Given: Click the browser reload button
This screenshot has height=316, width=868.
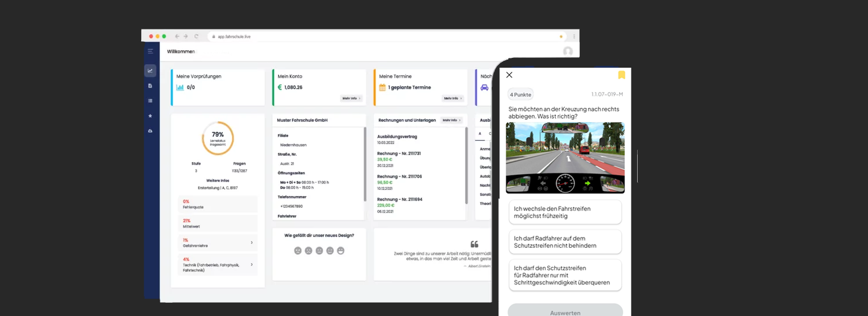Looking at the screenshot, I should pyautogui.click(x=197, y=36).
